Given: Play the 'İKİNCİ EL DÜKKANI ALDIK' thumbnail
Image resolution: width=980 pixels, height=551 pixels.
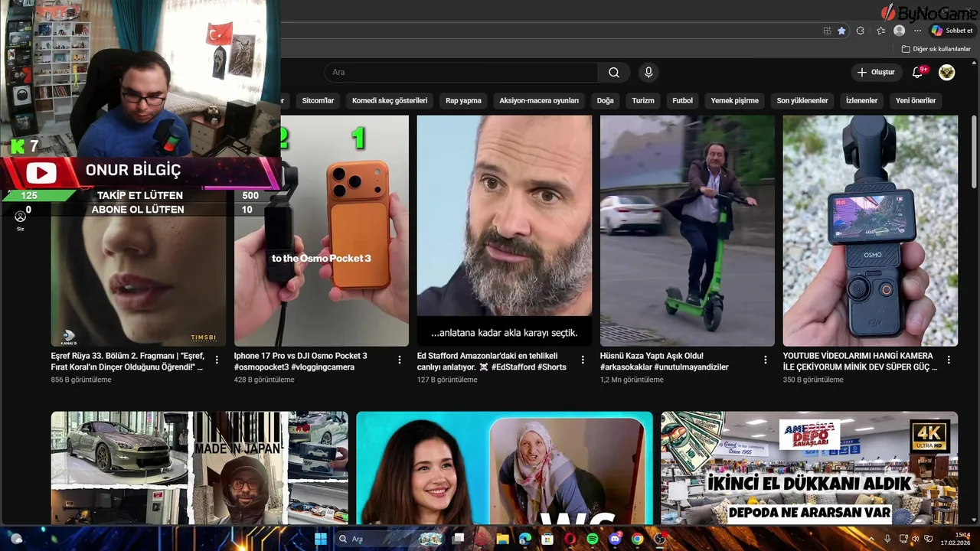Looking at the screenshot, I should (809, 468).
